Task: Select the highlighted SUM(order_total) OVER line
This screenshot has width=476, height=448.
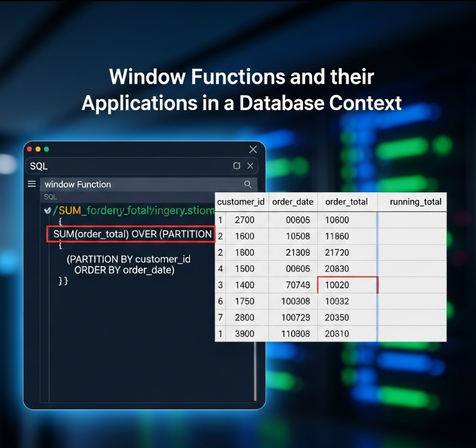Action: tap(132, 234)
